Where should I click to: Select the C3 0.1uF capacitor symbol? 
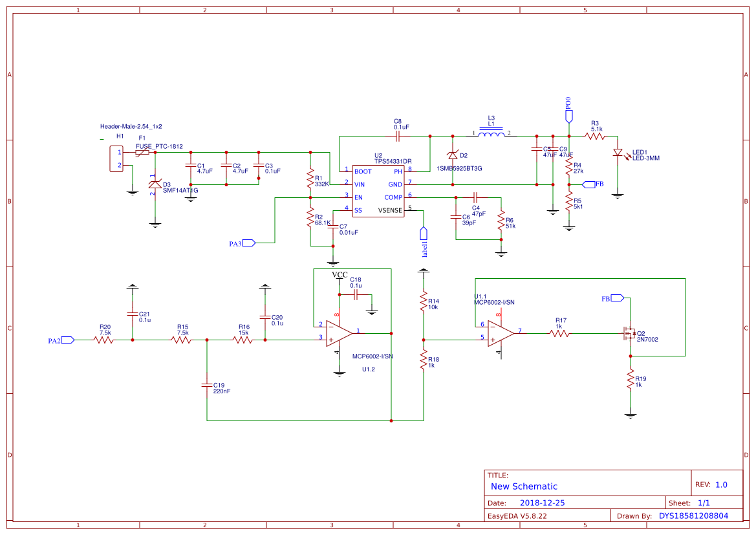pyautogui.click(x=259, y=166)
